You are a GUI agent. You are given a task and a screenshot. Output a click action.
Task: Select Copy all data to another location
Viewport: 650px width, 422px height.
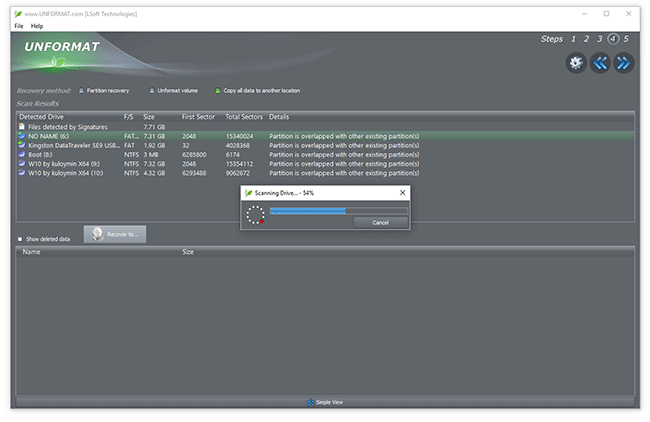(257, 90)
